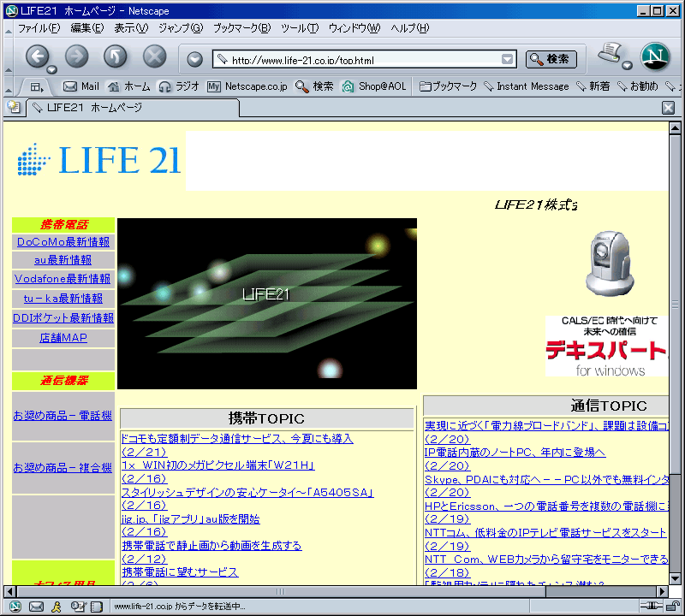Click the ホーム (Home) toolbar button
This screenshot has height=616, width=685.
129,86
